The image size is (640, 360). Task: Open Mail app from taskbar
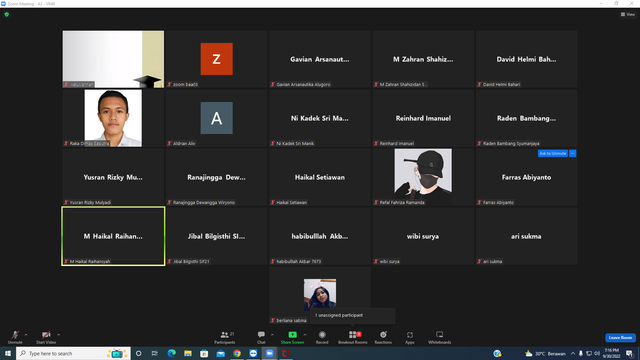[x=220, y=353]
